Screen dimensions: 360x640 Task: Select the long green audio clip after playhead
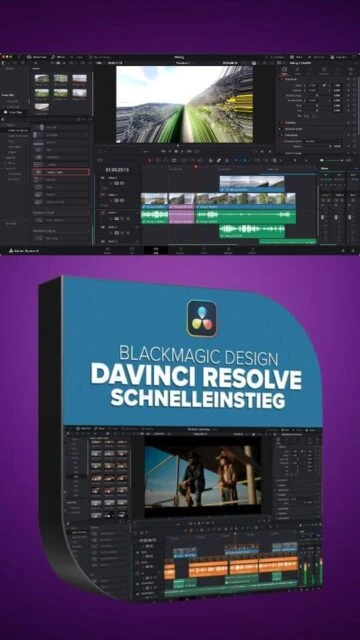245,216
